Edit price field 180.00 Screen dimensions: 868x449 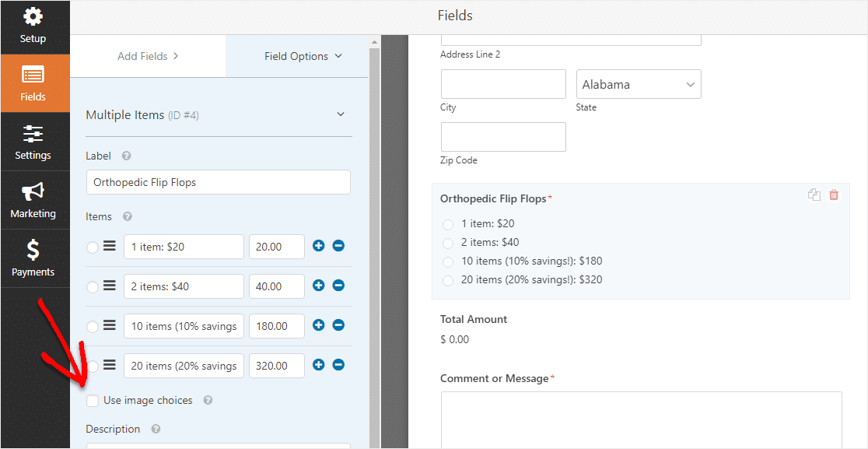pyautogui.click(x=277, y=326)
